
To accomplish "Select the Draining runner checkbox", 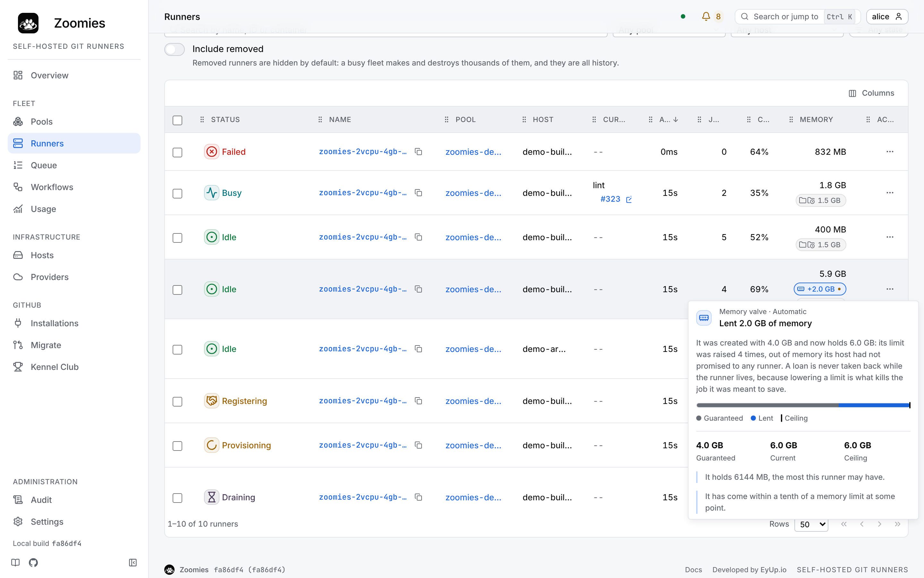I will (x=177, y=498).
